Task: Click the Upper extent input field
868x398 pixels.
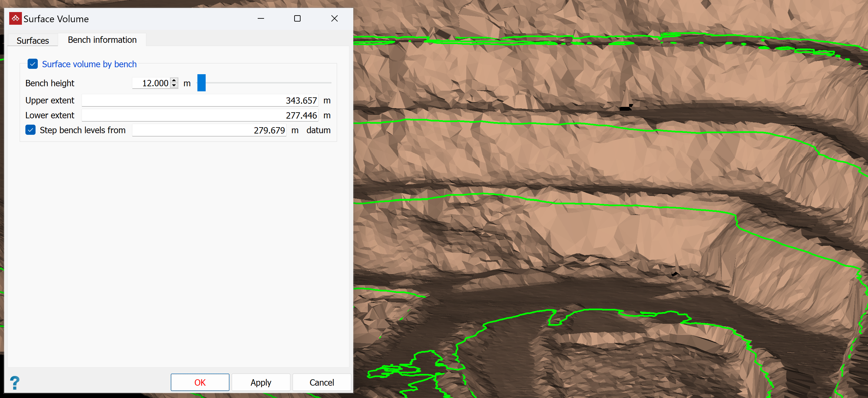Action: 200,101
